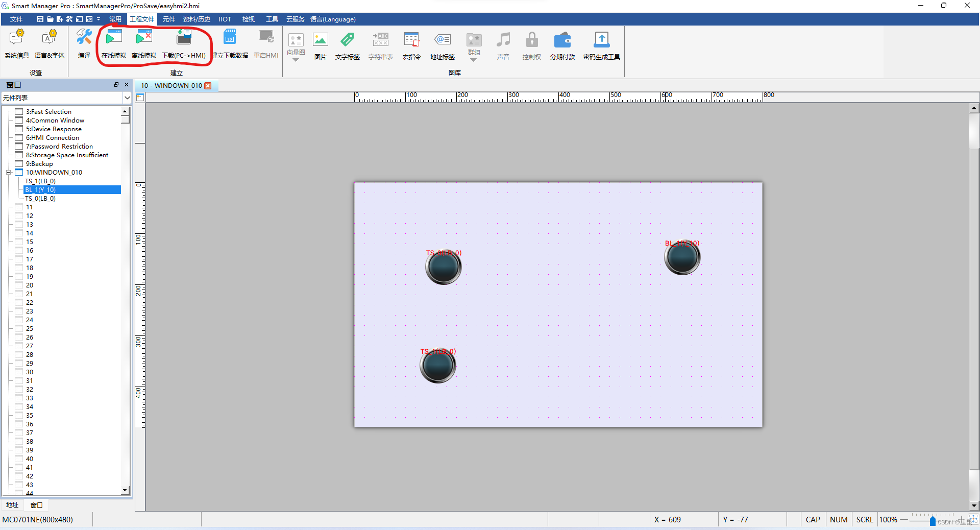Open the 声音 sound library
Viewport: 980px width, 530px height.
point(503,46)
